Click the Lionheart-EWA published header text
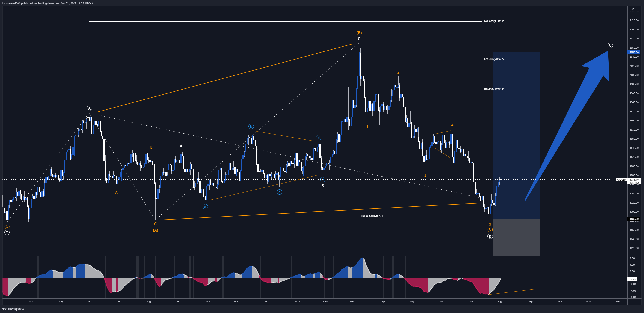644x313 pixels. coord(47,3)
